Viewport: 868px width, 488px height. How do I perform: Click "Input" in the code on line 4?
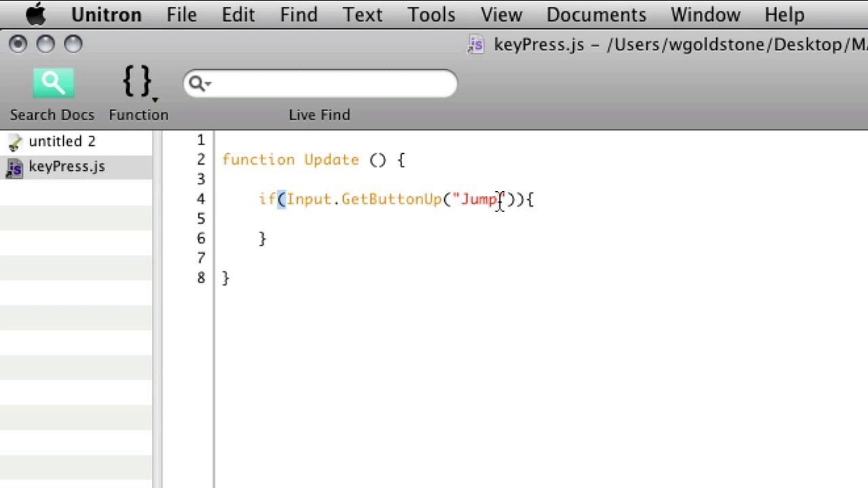[x=309, y=199]
